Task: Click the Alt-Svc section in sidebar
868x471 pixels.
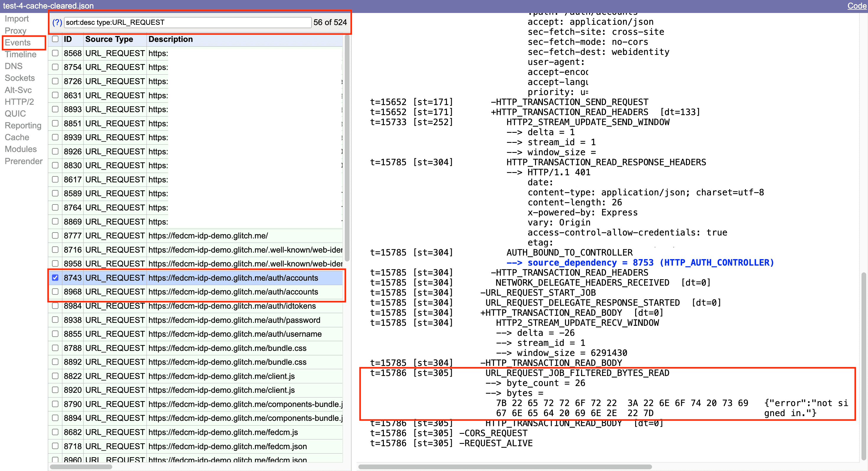Action: coord(18,89)
